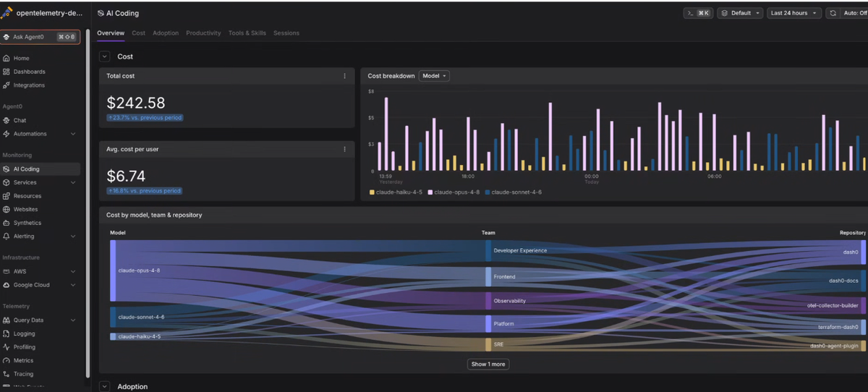Open the Tracing telemetry view
The height and width of the screenshot is (392, 868).
click(23, 374)
